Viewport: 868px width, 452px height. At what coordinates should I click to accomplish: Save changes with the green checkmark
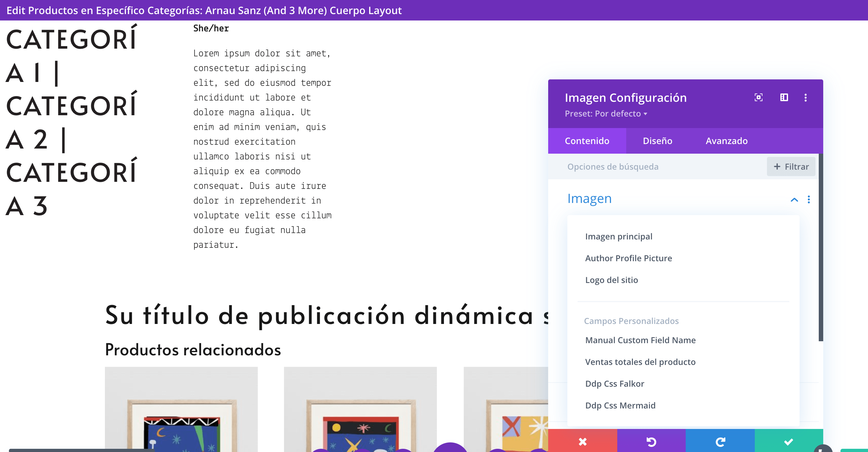[x=788, y=441]
